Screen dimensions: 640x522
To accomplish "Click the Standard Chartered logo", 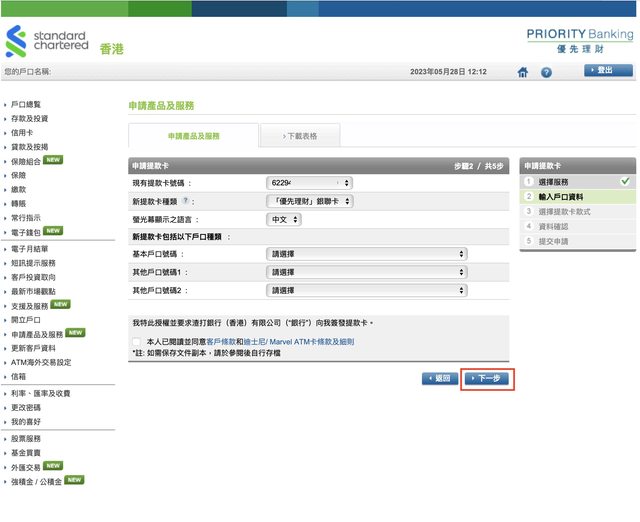I will click(46, 42).
